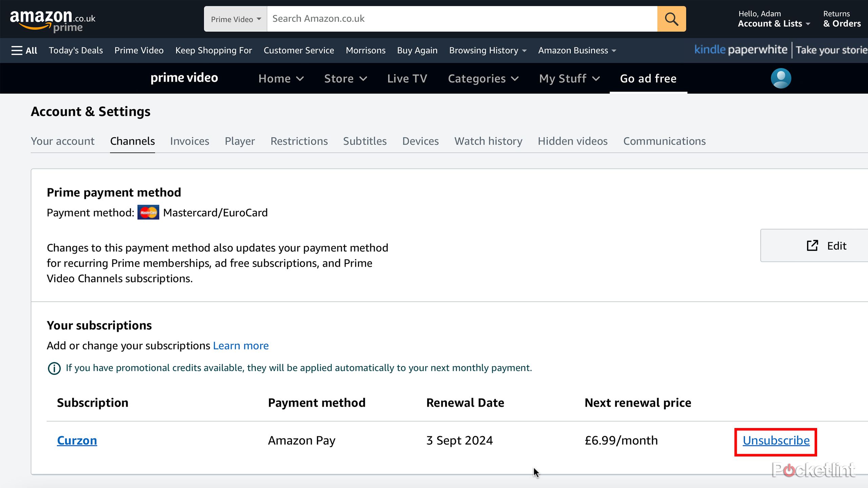Click the Kindle Paperwhite banner ad
The width and height of the screenshot is (868, 488).
[780, 50]
